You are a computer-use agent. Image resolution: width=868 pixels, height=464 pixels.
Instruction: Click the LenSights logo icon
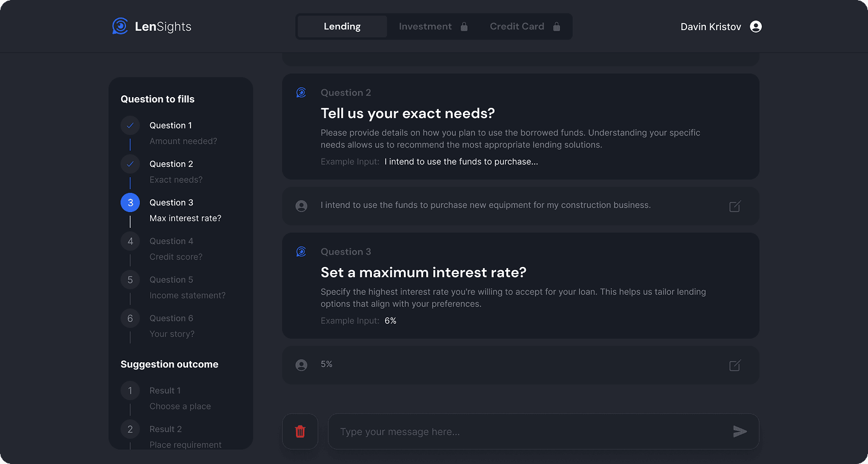(120, 26)
